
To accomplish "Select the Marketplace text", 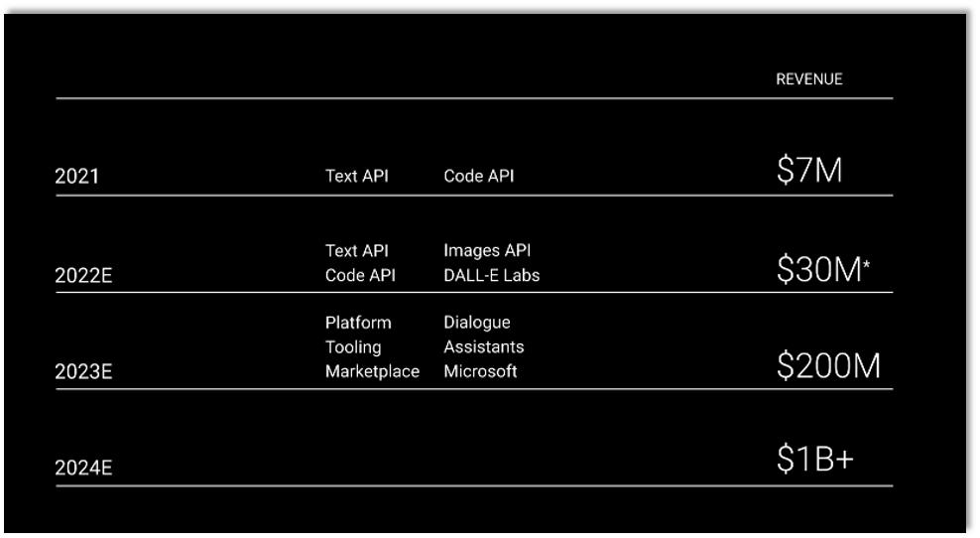I will click(x=372, y=372).
